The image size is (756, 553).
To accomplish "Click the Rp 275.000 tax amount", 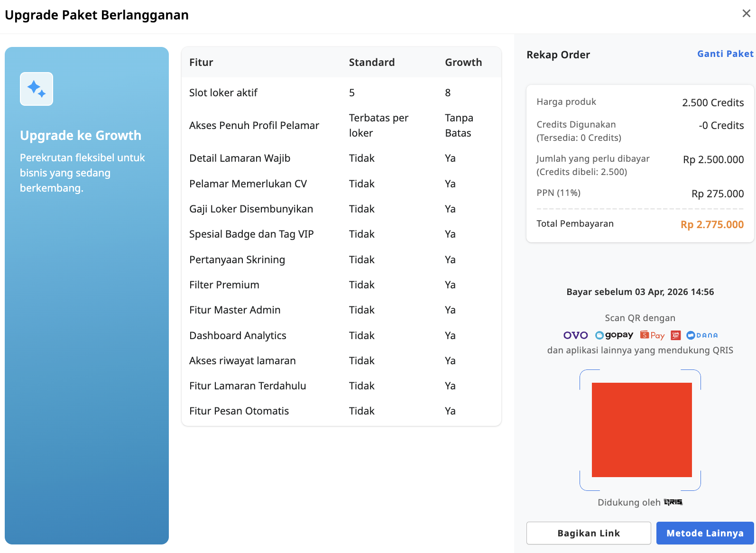I will 718,194.
